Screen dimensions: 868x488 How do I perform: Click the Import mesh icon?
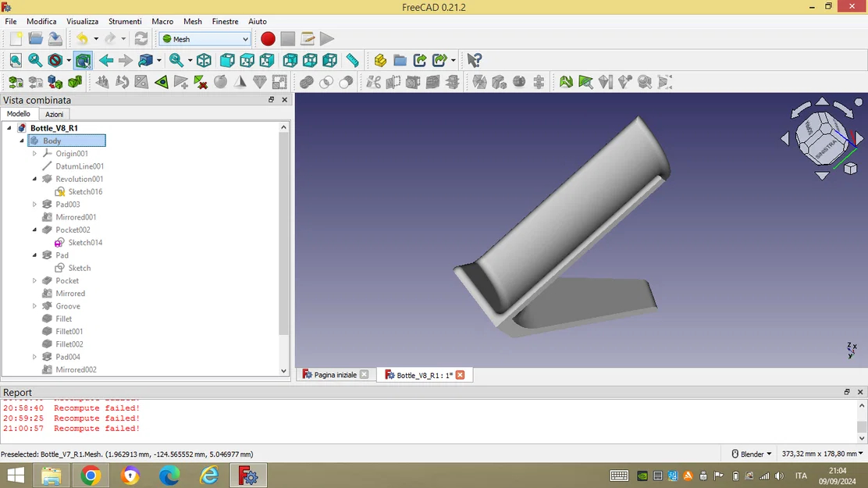point(16,83)
